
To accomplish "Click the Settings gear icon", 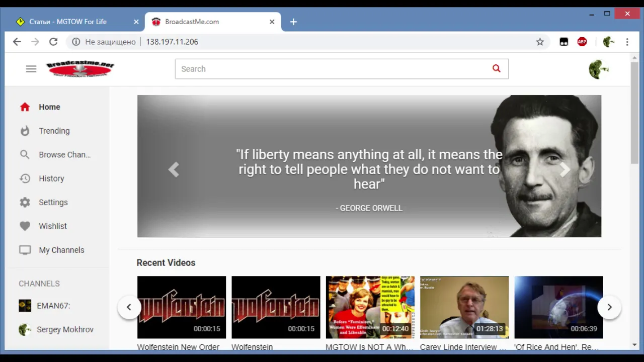I will pos(25,202).
